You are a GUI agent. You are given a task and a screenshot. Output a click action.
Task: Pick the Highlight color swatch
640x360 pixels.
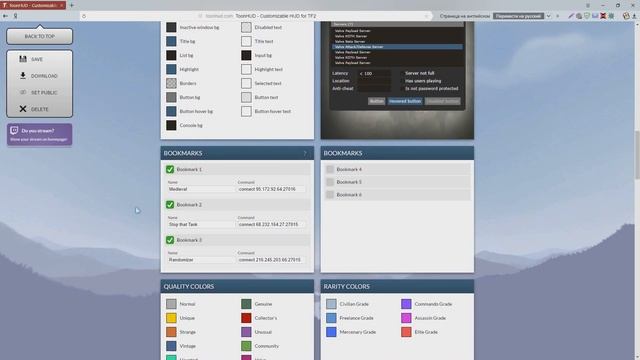tap(171, 69)
